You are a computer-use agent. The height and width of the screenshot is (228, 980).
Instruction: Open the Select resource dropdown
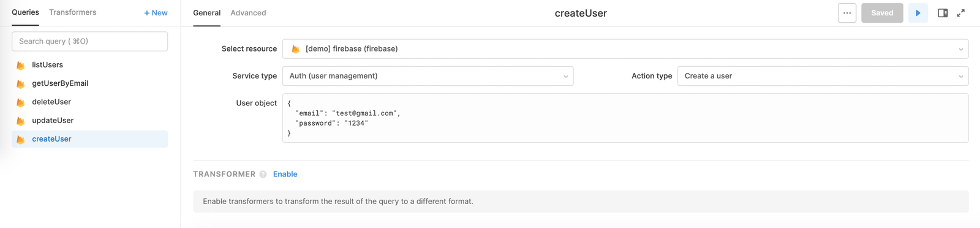[x=625, y=49]
